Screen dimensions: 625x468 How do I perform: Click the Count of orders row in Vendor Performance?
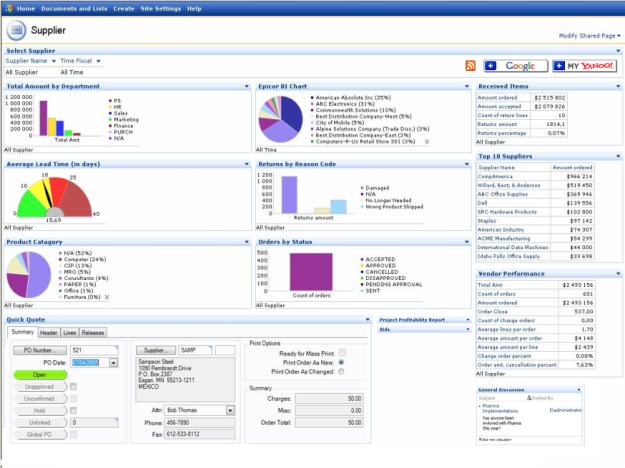pos(535,294)
